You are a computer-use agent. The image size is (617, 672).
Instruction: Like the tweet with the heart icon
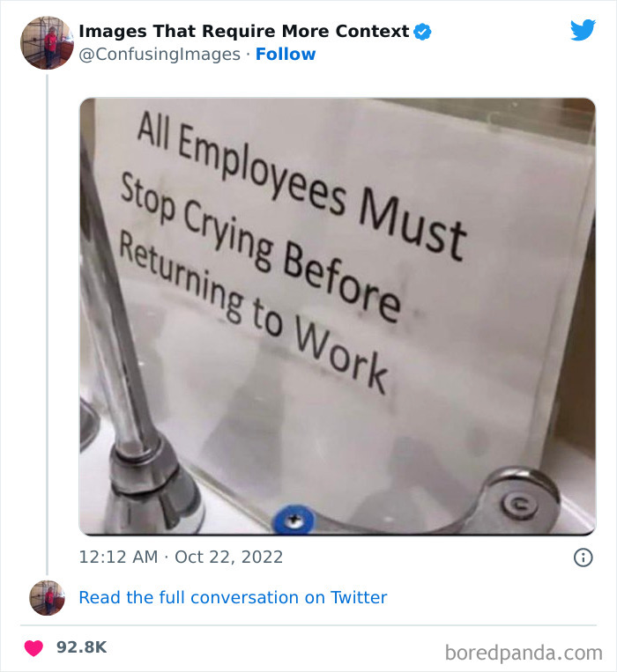click(x=33, y=647)
